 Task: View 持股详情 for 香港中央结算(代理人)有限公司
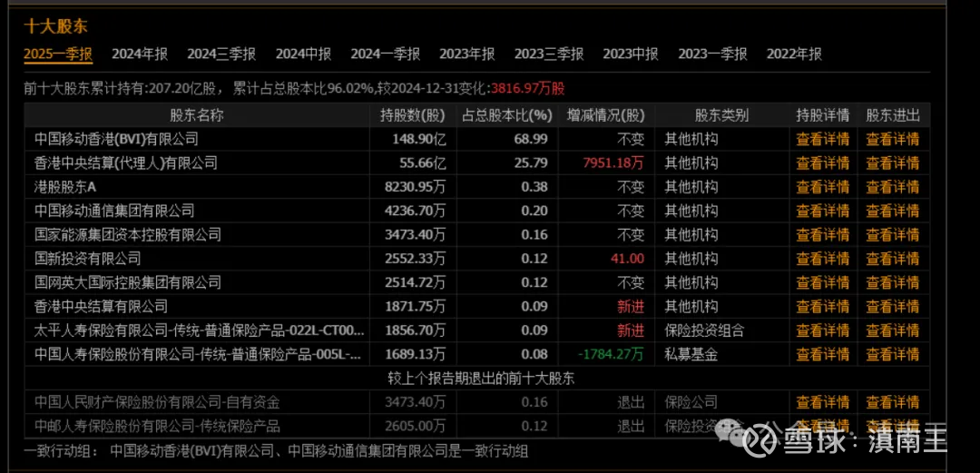click(x=822, y=163)
